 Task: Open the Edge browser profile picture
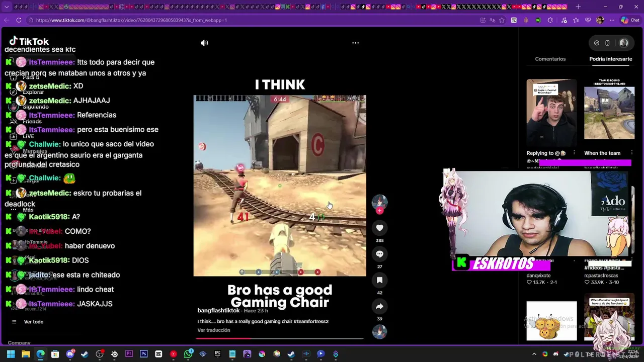(600, 20)
